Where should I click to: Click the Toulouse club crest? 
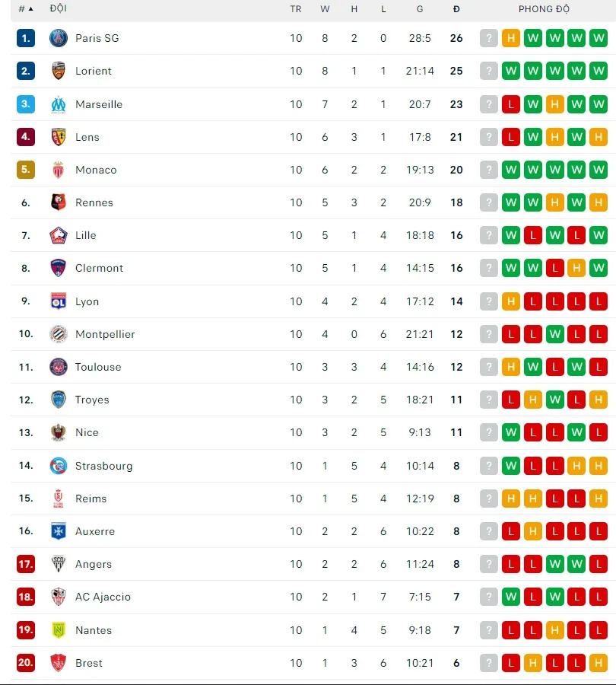pyautogui.click(x=59, y=367)
